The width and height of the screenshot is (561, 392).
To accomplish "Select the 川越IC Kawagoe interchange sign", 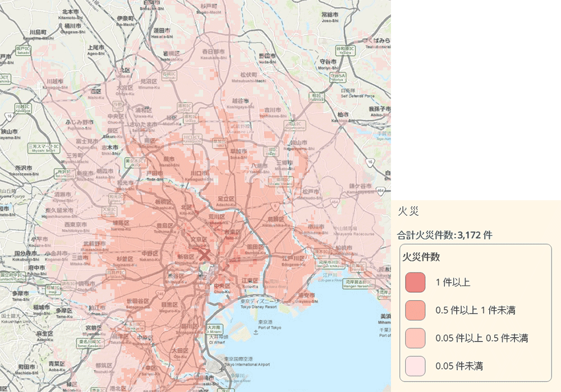I will 22,107.
